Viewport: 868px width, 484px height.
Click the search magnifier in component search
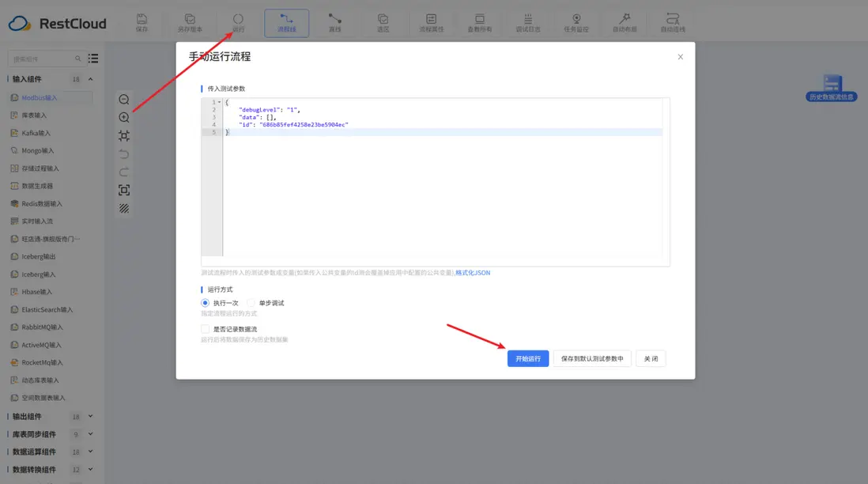77,59
